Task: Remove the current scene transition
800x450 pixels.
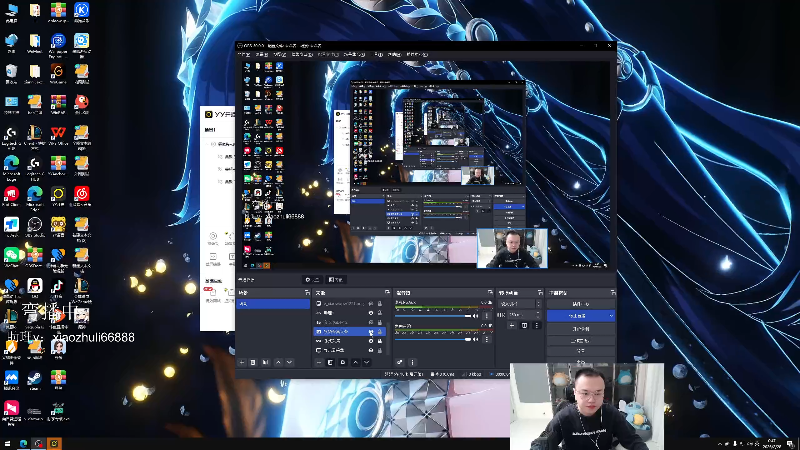Action: point(524,326)
